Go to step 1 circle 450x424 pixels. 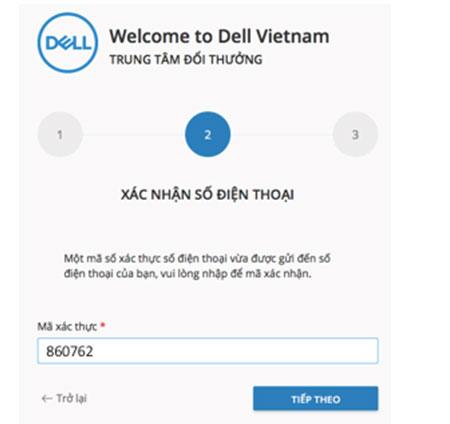[60, 134]
